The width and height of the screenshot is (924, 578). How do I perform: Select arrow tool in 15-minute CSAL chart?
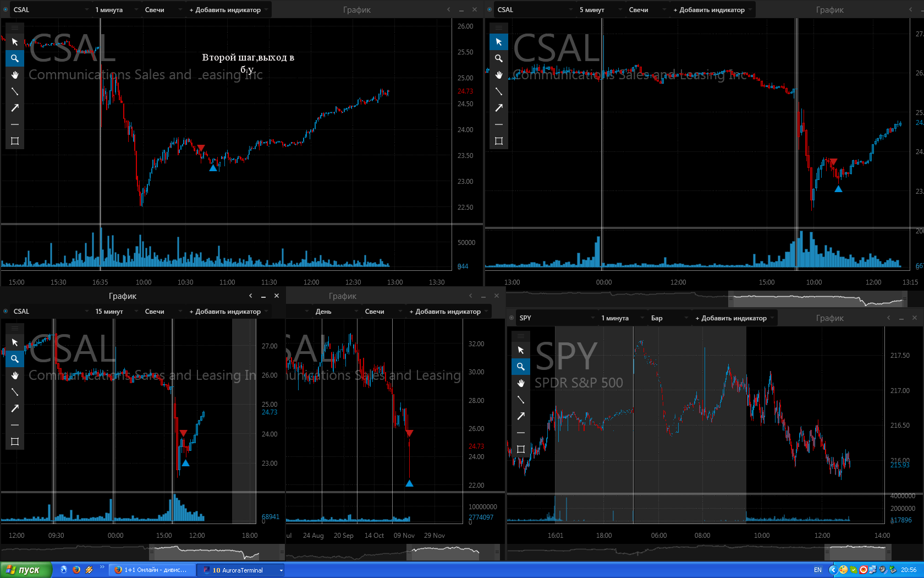point(15,408)
